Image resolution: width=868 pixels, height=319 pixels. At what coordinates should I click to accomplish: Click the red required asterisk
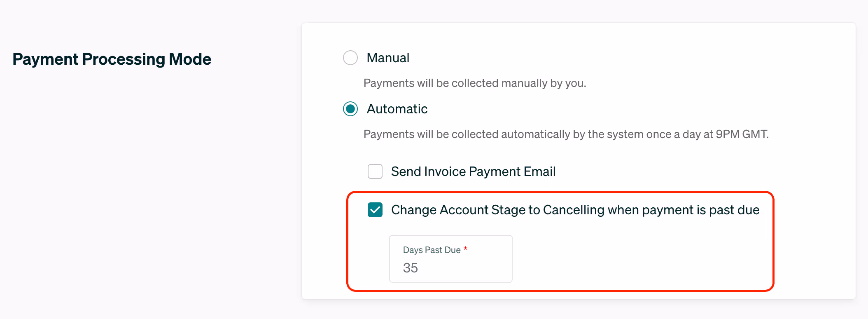[466, 249]
